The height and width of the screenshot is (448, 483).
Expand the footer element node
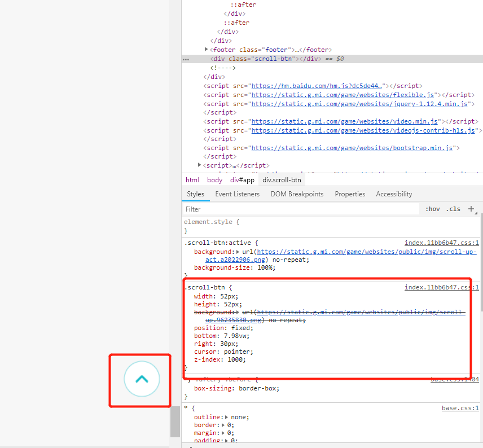point(206,49)
